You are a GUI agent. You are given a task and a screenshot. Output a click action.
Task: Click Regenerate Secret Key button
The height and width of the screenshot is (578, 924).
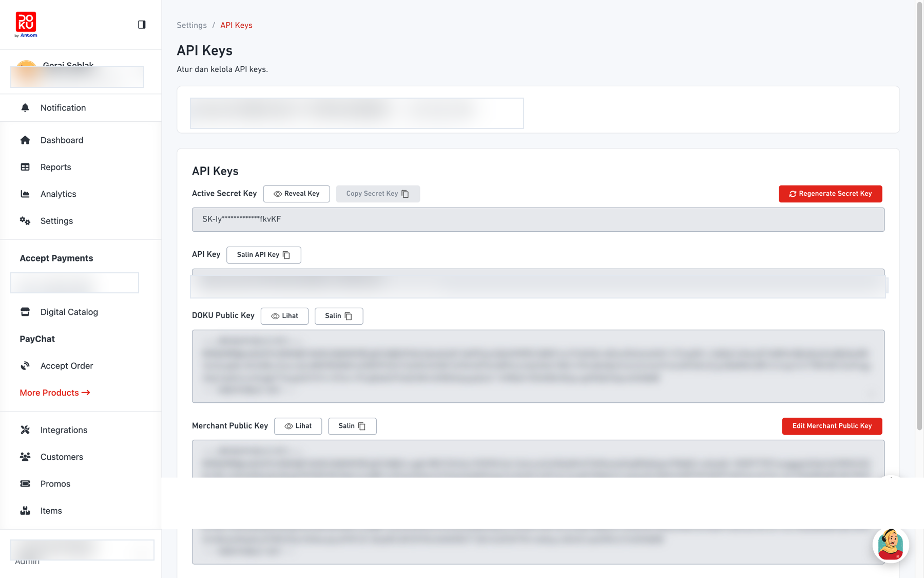(x=830, y=194)
